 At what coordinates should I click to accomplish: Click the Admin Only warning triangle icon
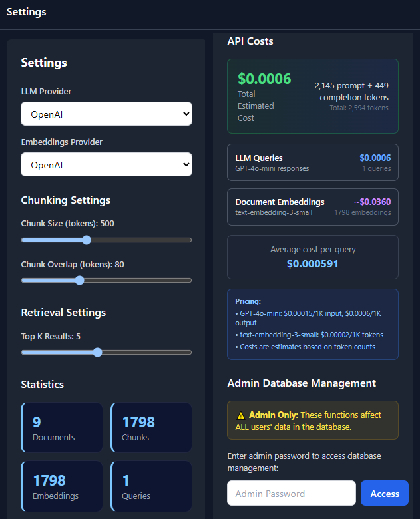(x=240, y=415)
